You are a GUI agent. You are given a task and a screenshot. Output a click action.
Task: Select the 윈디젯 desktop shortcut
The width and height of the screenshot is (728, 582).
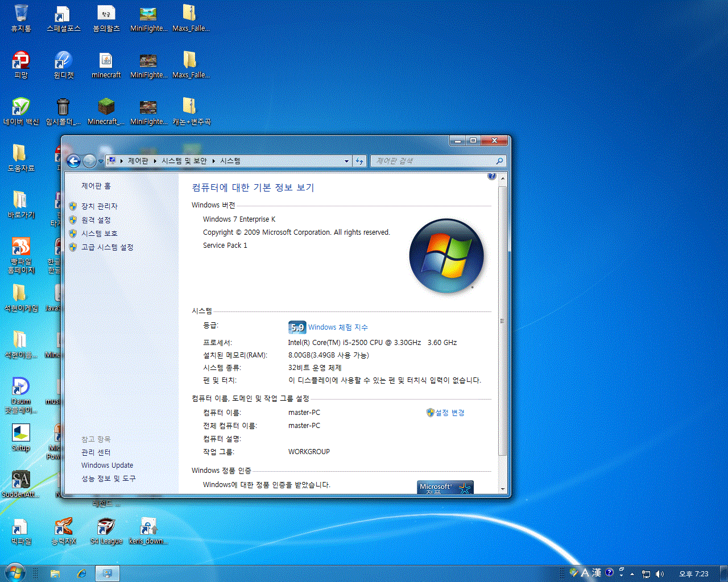[x=63, y=65]
